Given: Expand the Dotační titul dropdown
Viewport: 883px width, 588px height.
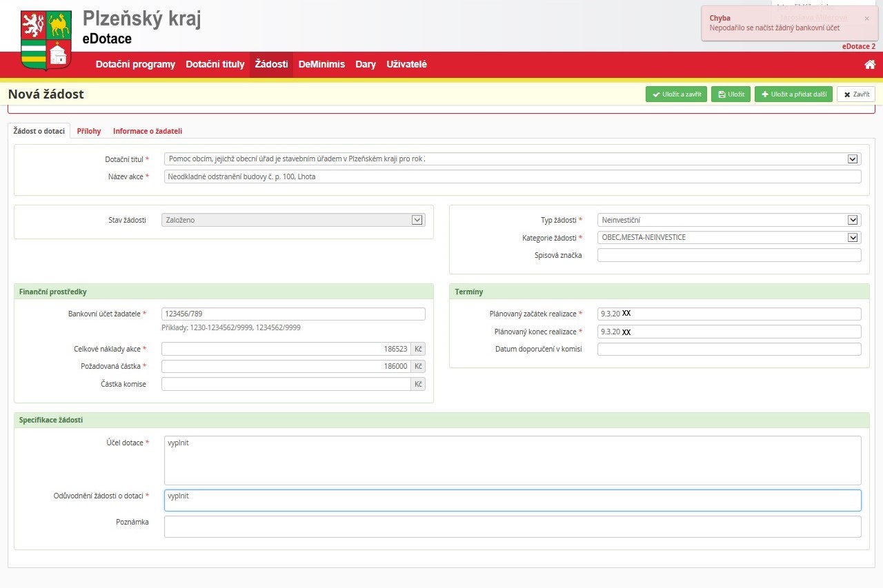Looking at the screenshot, I should pos(852,159).
